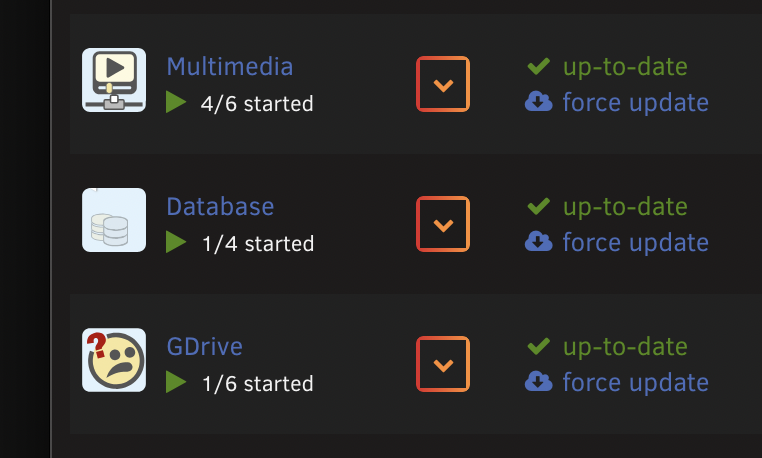
Task: Click the cloud download icon in Multimedia row
Action: 538,102
